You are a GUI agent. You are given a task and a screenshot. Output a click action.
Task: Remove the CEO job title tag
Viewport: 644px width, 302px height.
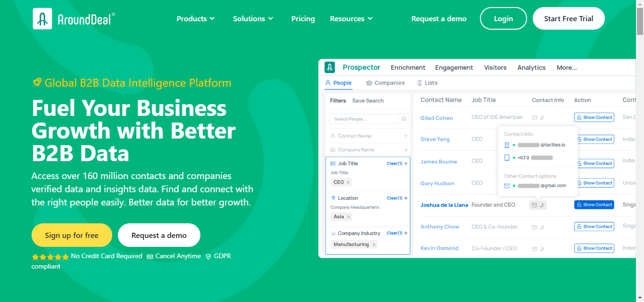pyautogui.click(x=348, y=182)
